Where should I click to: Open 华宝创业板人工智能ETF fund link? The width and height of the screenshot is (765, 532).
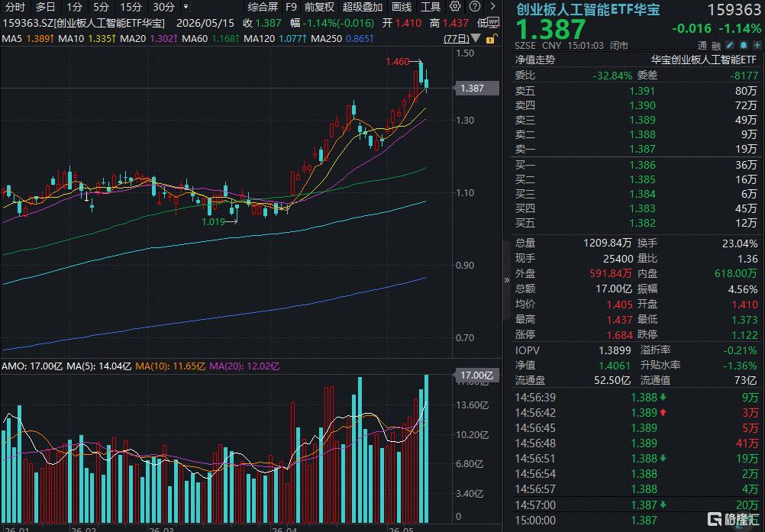click(703, 60)
